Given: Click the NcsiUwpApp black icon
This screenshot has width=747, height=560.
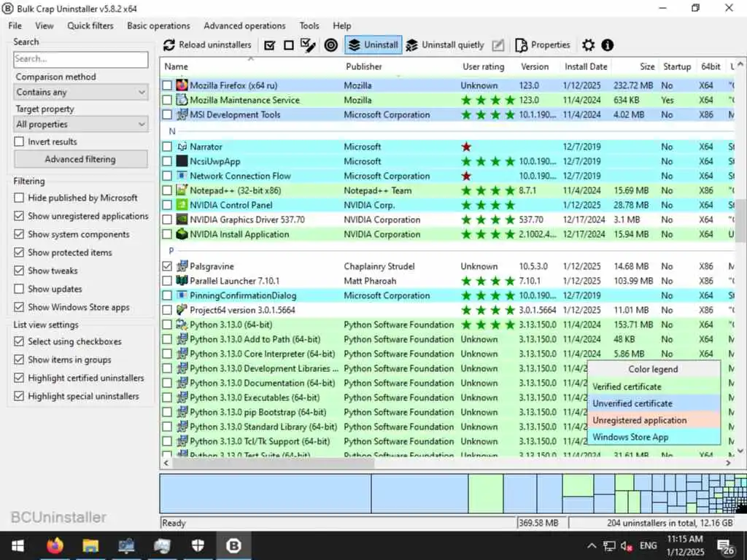Looking at the screenshot, I should (182, 161).
